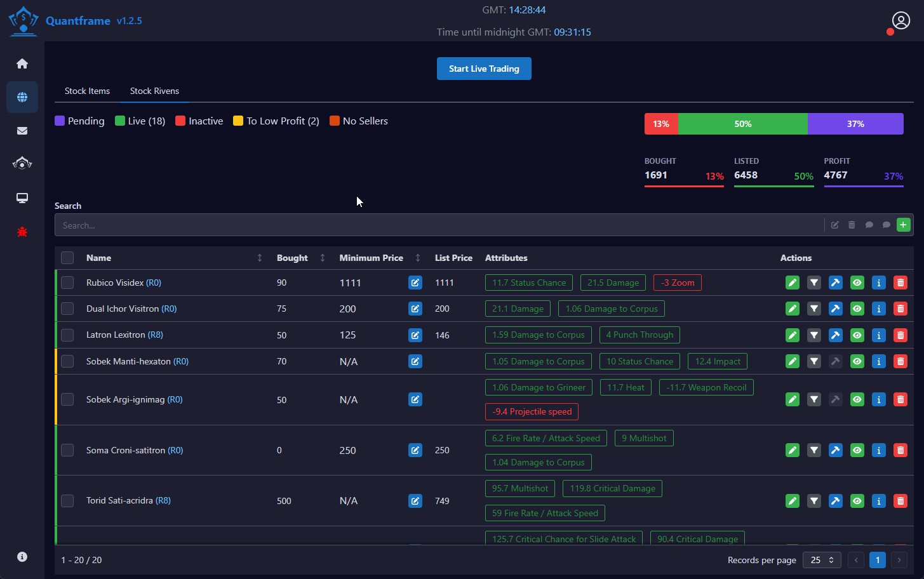The height and width of the screenshot is (579, 924).
Task: Show info for Latron Lexitron riven
Action: (879, 335)
